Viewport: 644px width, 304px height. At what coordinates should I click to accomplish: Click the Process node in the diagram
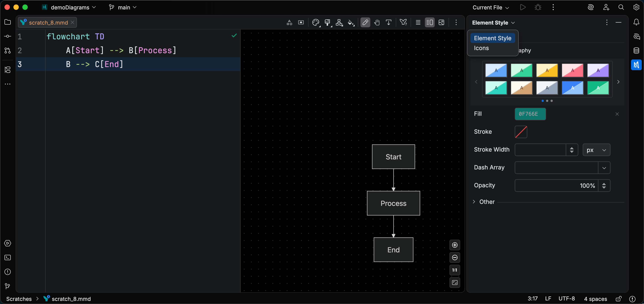pos(393,203)
